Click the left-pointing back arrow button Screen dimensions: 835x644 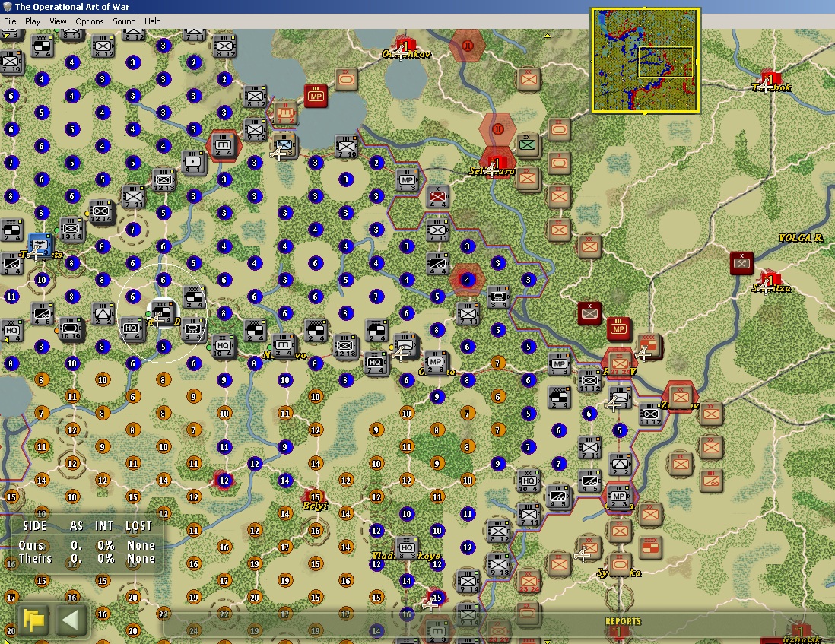click(x=70, y=620)
